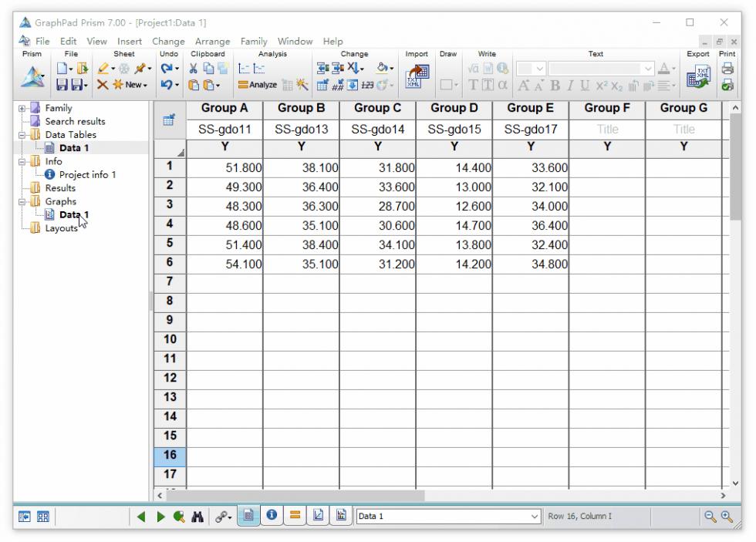Viewport: 756px width, 542px height.
Task: Click the Export TXT/XML icon
Action: [x=698, y=76]
